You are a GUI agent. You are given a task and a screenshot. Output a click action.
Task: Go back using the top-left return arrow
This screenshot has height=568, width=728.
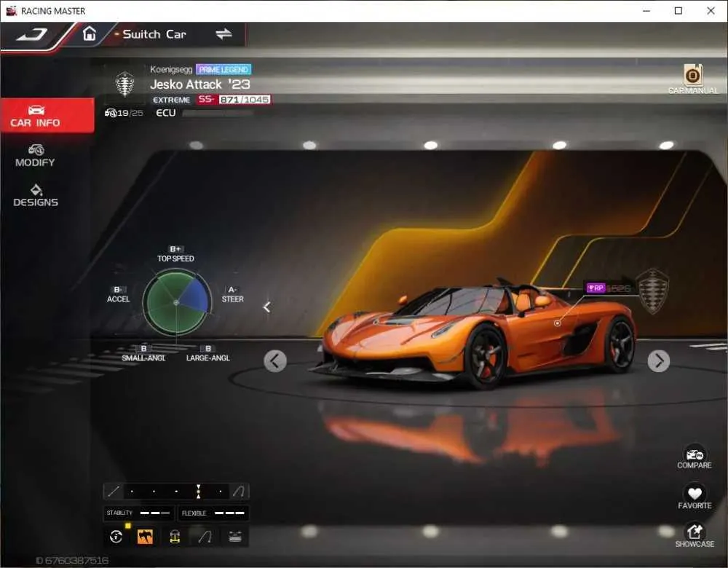click(x=31, y=34)
